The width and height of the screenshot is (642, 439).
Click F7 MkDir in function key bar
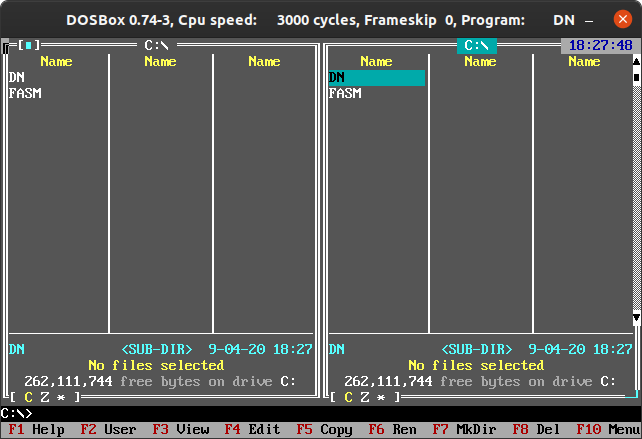point(464,429)
